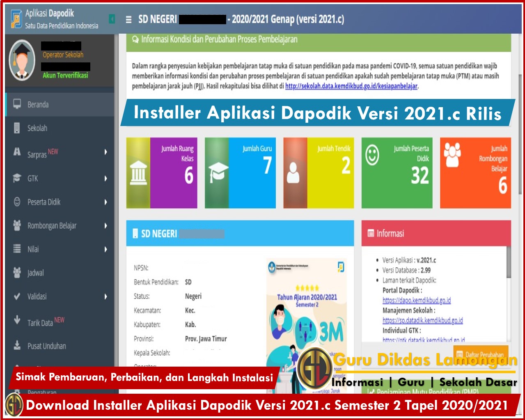Image resolution: width=525 pixels, height=420 pixels.
Task: Click the Tarik Data down-arrow icon
Action: point(17,320)
